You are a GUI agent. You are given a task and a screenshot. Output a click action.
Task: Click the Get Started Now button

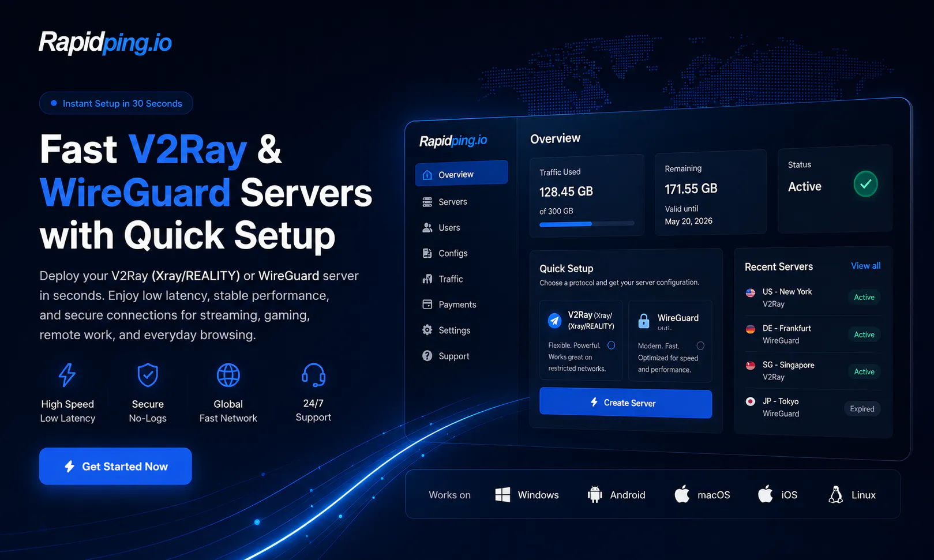(115, 466)
